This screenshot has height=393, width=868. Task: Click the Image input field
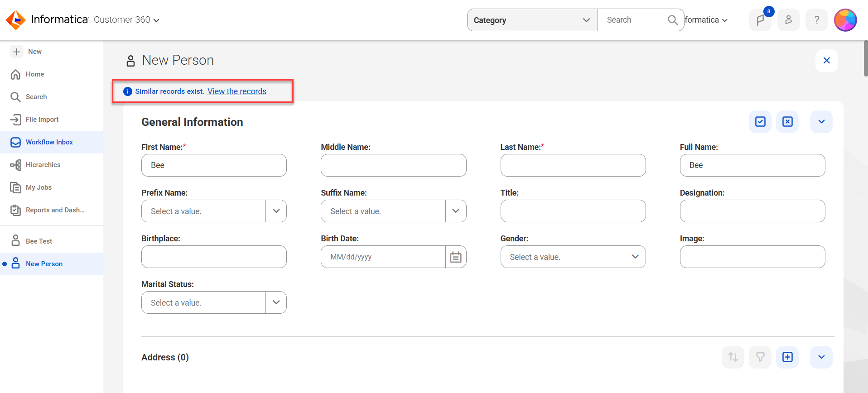[752, 257]
